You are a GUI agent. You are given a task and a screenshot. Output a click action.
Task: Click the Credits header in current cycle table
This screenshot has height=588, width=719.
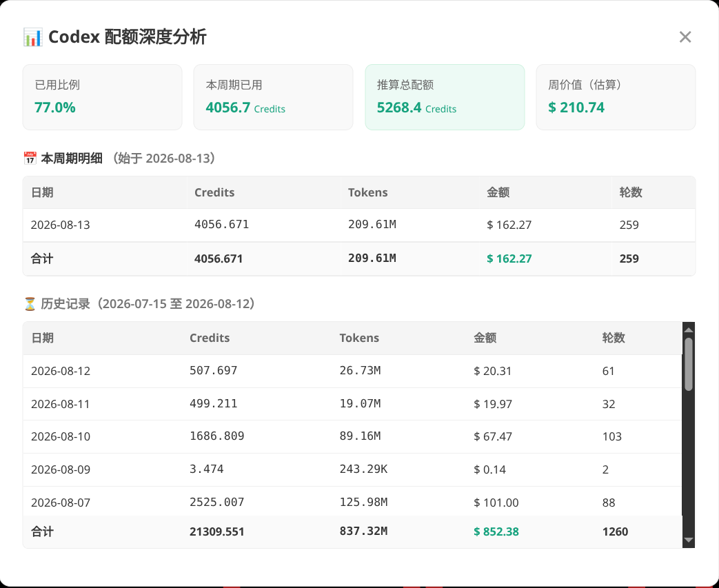pos(214,192)
